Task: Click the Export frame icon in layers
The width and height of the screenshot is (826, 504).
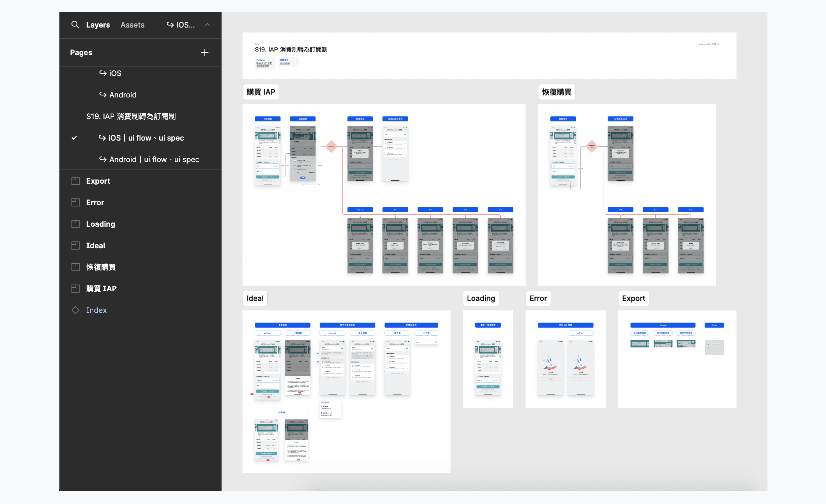Action: click(x=76, y=181)
